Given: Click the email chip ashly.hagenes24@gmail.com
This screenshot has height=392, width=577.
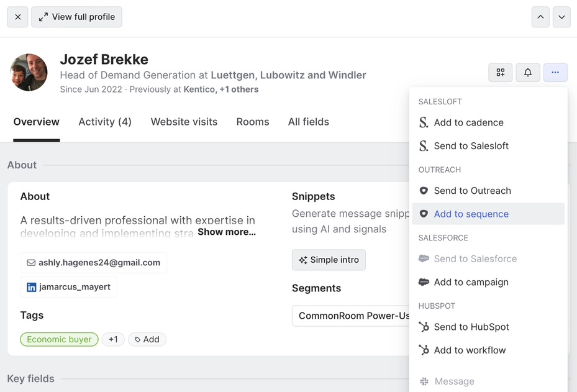Looking at the screenshot, I should point(93,262).
